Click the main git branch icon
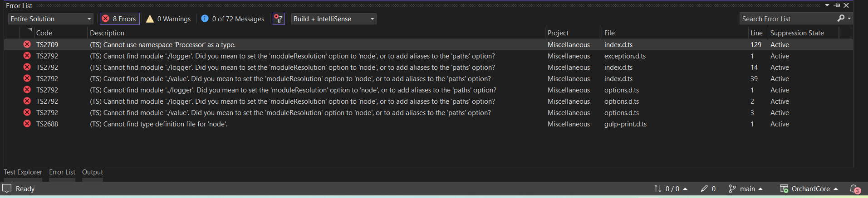The width and height of the screenshot is (868, 198). (732, 189)
